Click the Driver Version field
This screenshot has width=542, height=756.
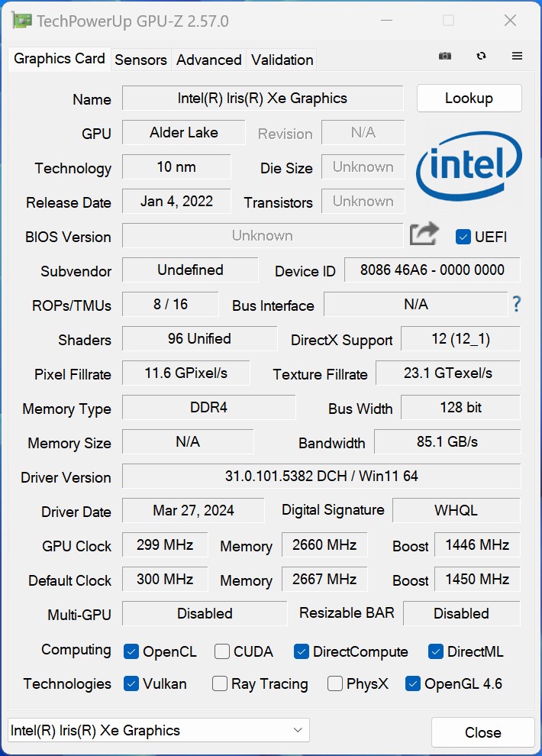point(321,476)
